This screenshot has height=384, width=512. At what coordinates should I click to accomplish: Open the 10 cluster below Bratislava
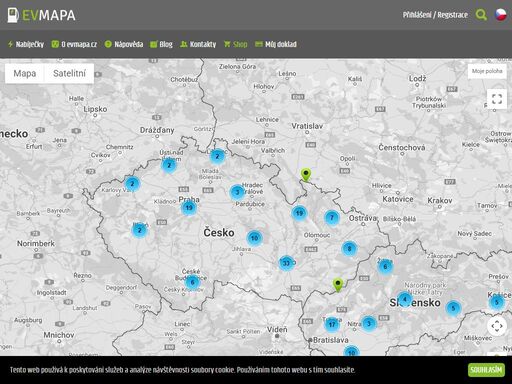352,351
